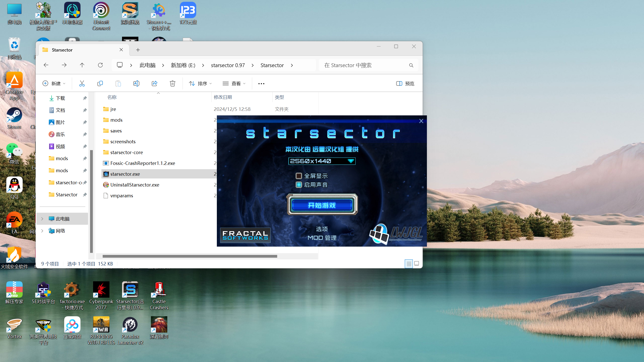
Task: Open the 2560x1440 resolution dropdown
Action: coord(322,161)
